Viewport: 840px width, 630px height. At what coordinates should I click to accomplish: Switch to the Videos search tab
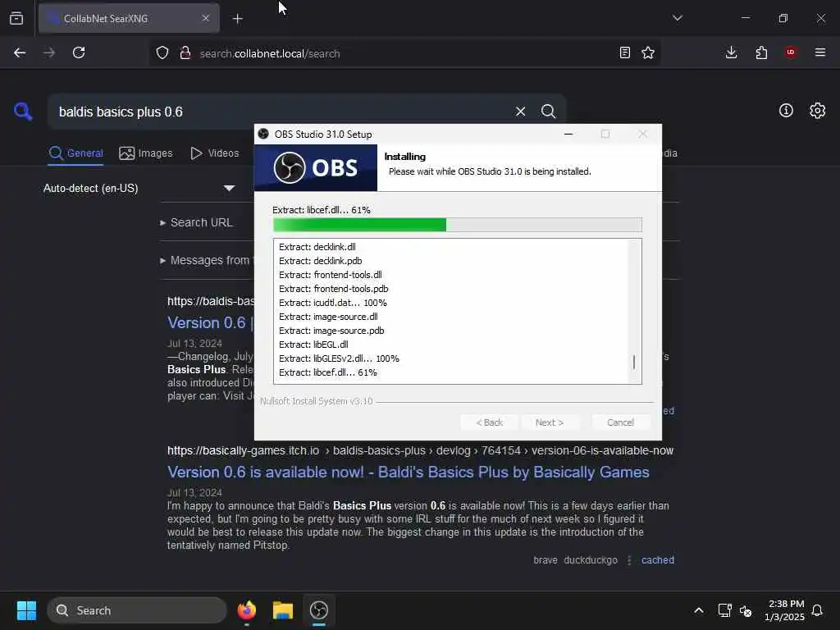point(215,153)
